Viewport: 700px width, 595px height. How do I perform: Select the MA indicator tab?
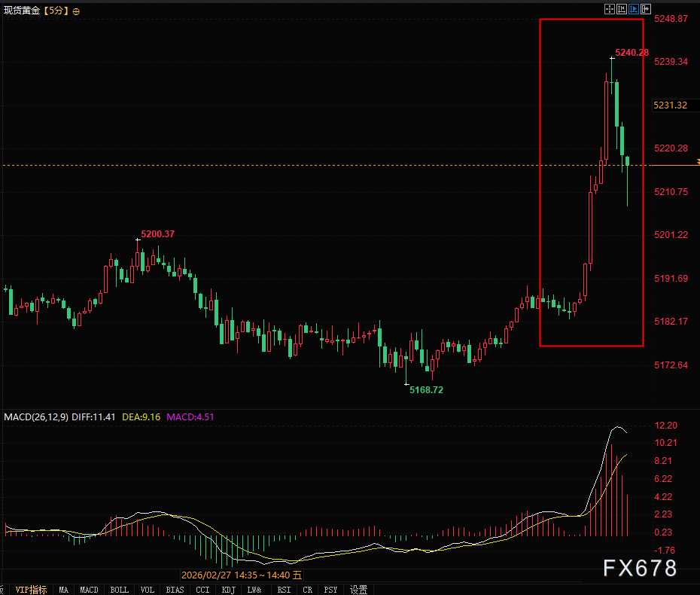coord(64,589)
